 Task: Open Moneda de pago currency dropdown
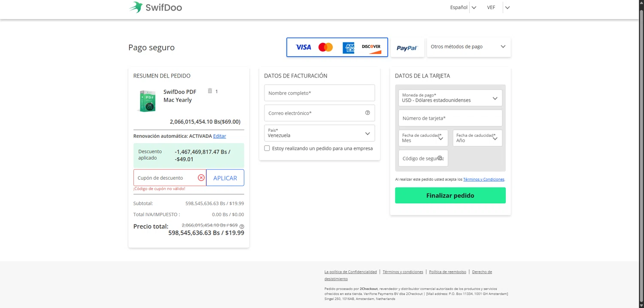click(450, 98)
